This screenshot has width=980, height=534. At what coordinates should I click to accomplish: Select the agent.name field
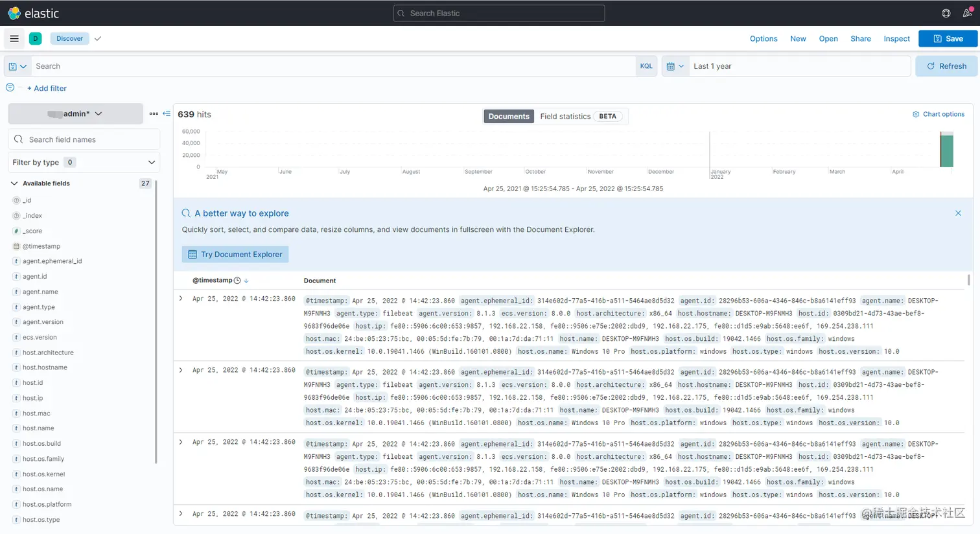pyautogui.click(x=40, y=292)
